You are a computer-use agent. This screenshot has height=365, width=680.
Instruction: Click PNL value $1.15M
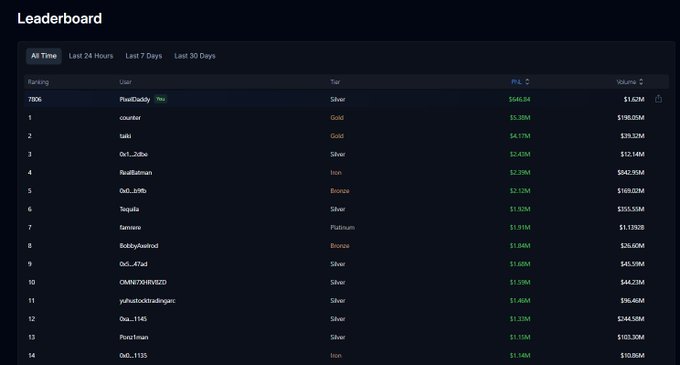(x=520, y=337)
